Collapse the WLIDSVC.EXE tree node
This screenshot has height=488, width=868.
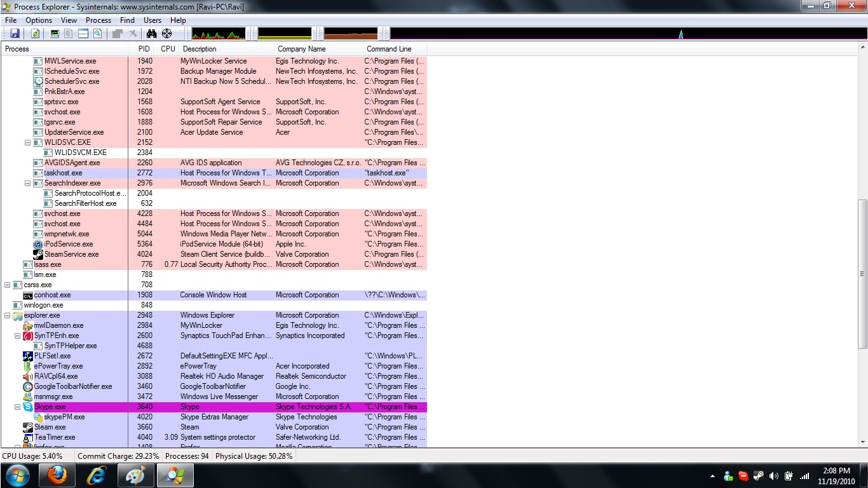[27, 142]
